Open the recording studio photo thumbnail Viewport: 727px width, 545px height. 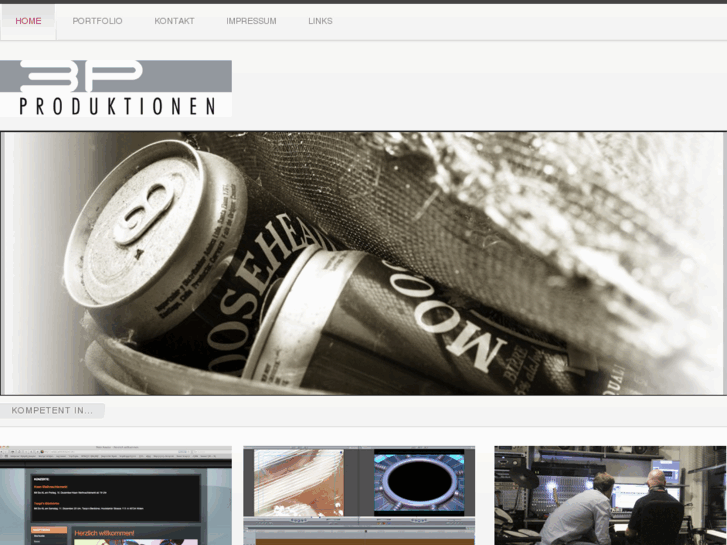click(x=610, y=495)
